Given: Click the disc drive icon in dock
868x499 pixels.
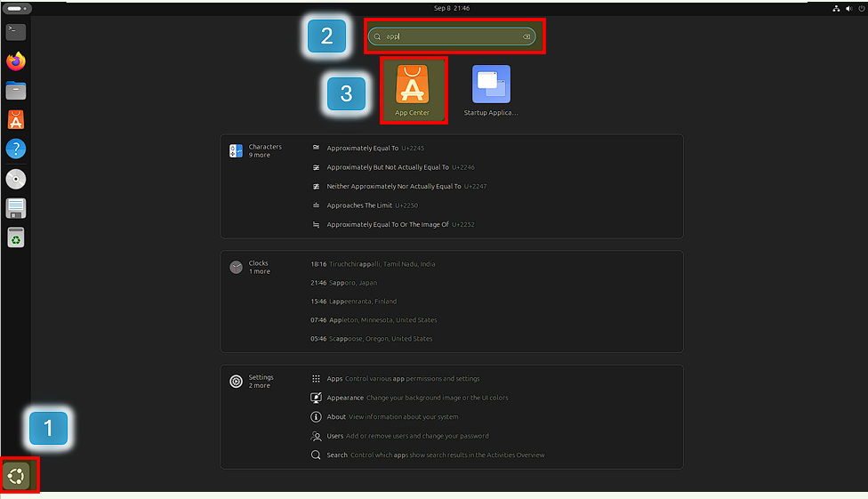Looking at the screenshot, I should (15, 179).
